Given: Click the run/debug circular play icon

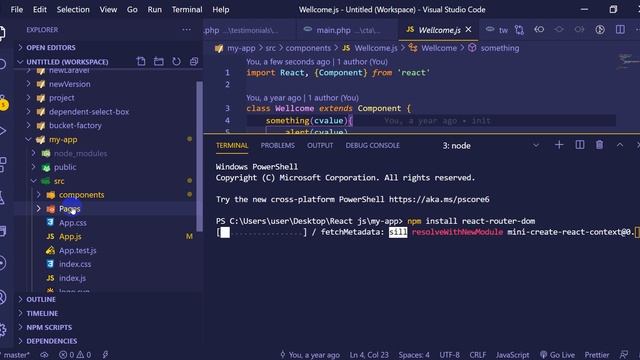Looking at the screenshot, I should (x=600, y=30).
